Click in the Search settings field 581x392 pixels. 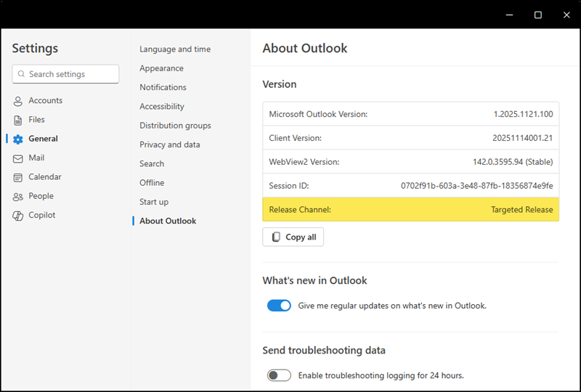(65, 74)
